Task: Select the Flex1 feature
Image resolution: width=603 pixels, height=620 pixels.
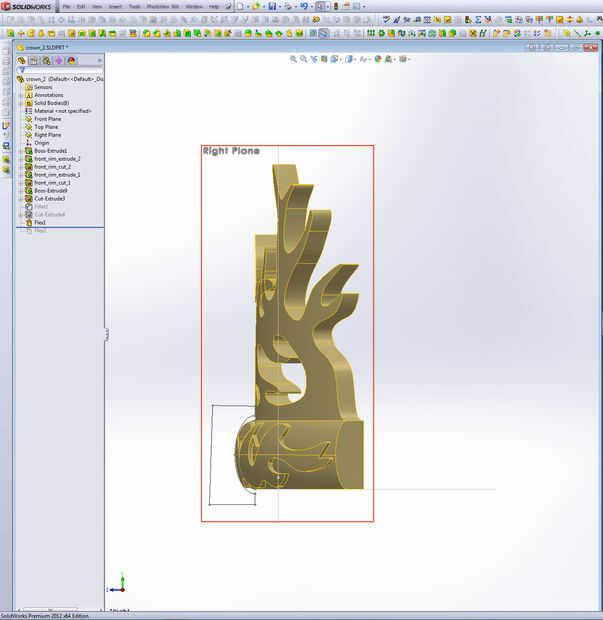Action: [40, 223]
